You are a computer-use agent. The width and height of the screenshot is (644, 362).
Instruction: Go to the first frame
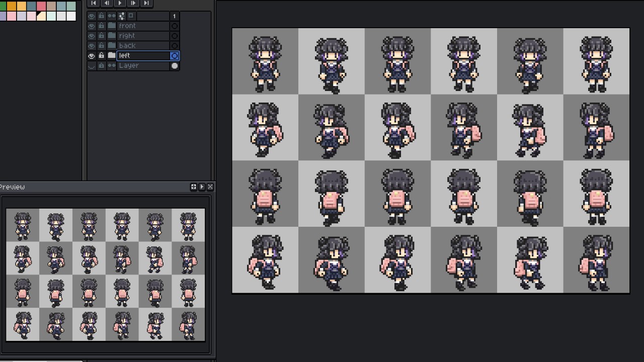pos(94,3)
